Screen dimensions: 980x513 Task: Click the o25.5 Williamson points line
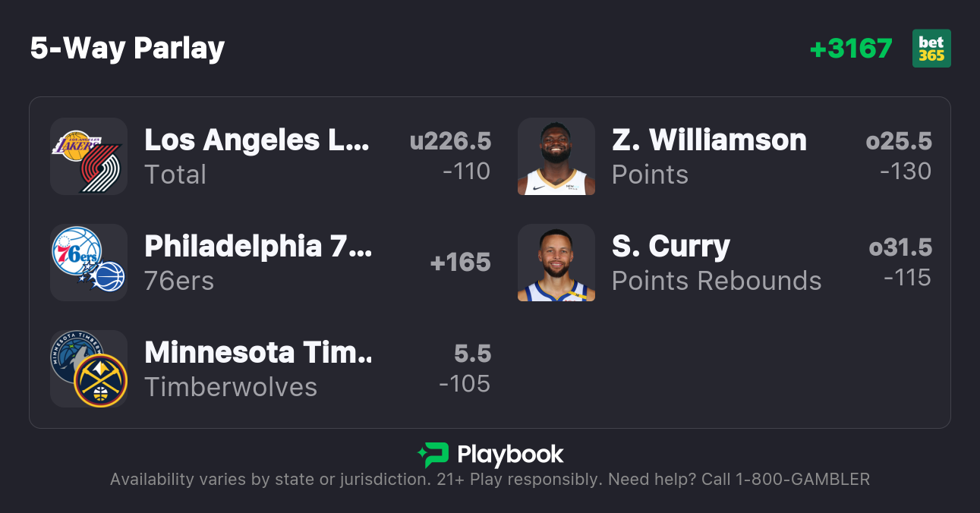[x=898, y=141]
